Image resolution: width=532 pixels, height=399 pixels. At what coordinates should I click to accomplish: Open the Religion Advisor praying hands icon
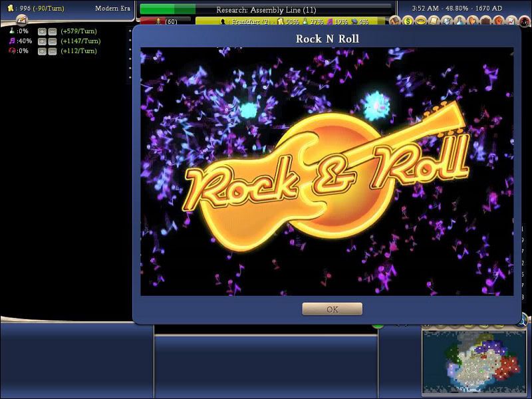(x=473, y=21)
